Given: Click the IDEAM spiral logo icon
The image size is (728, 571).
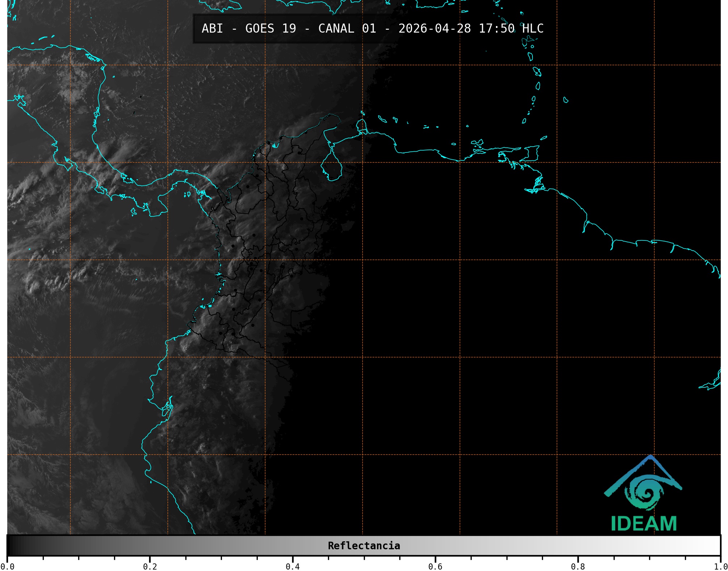Looking at the screenshot, I should (x=646, y=493).
